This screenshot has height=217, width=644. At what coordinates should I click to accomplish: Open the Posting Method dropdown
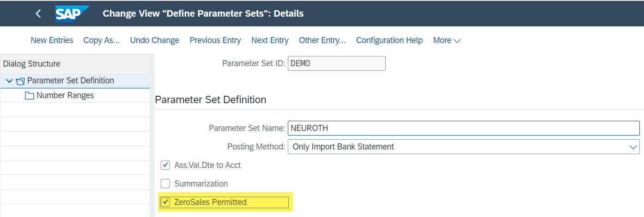pyautogui.click(x=463, y=147)
